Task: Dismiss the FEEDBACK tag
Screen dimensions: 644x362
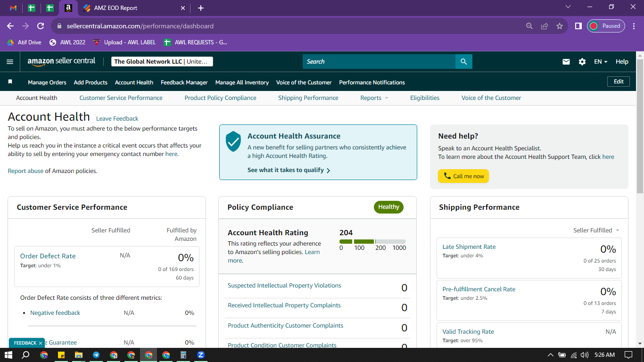Action: [41, 343]
